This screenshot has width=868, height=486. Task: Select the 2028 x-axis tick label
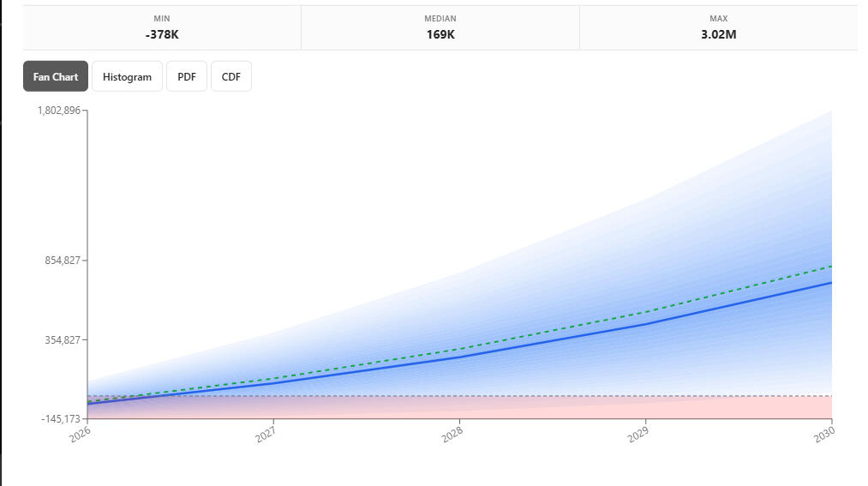452,435
